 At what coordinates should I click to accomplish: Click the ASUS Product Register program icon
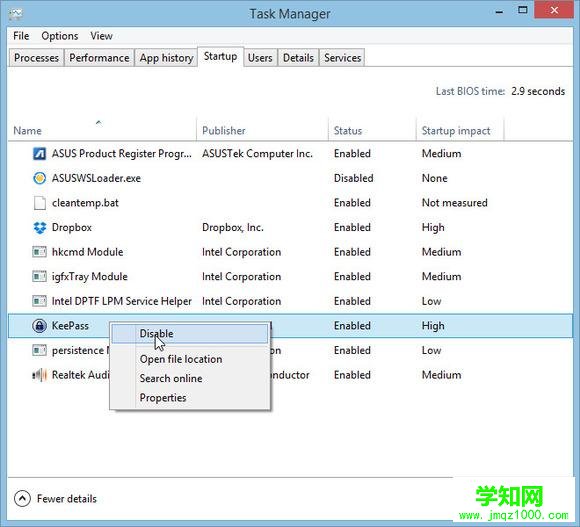[39, 153]
